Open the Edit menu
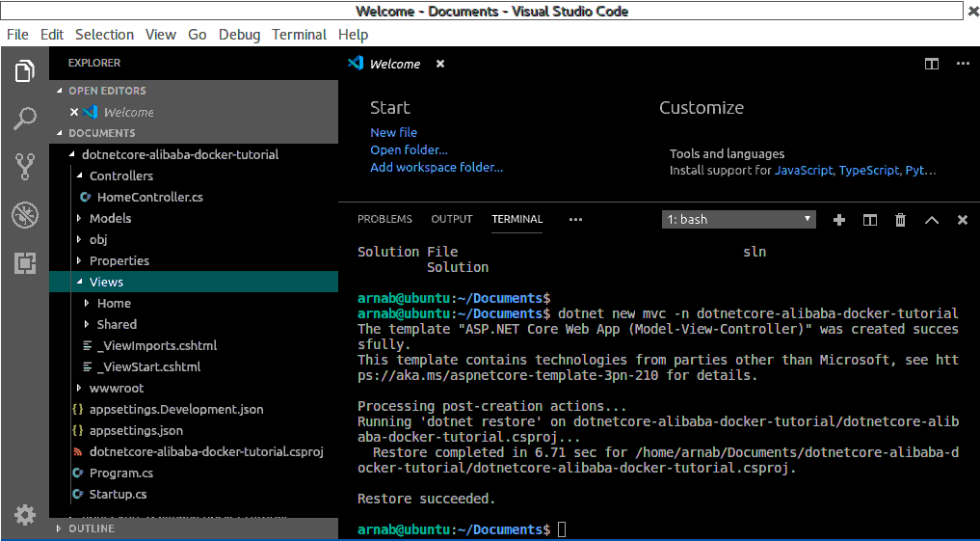Image resolution: width=980 pixels, height=541 pixels. click(52, 35)
